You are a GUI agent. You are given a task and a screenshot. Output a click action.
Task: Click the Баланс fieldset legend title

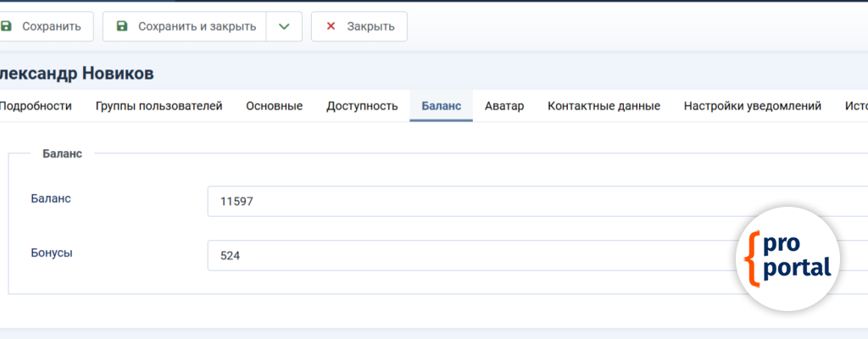[x=62, y=154]
